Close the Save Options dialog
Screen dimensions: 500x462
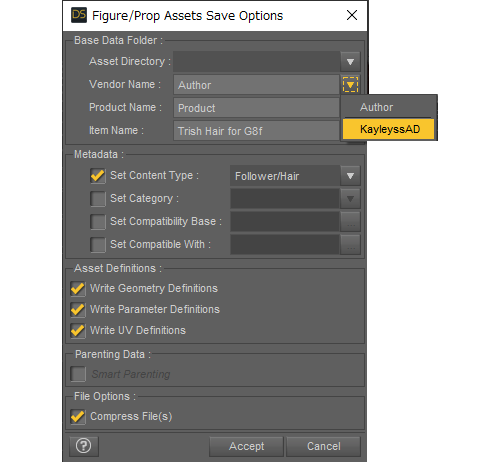[352, 15]
